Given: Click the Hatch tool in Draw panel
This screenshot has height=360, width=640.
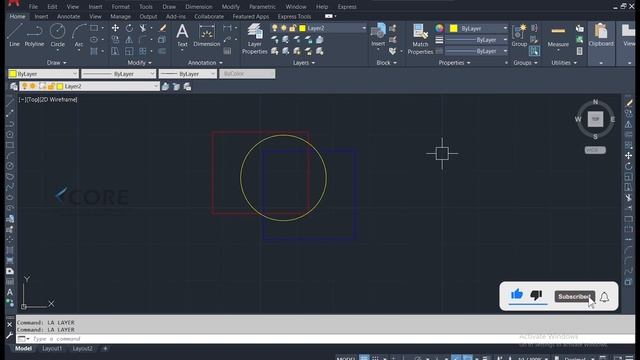Looking at the screenshot, I should [x=94, y=51].
